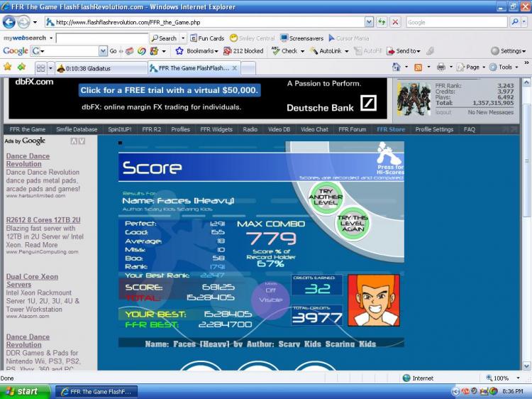
Task: Click the AutoFill toolbar button
Action: click(367, 51)
